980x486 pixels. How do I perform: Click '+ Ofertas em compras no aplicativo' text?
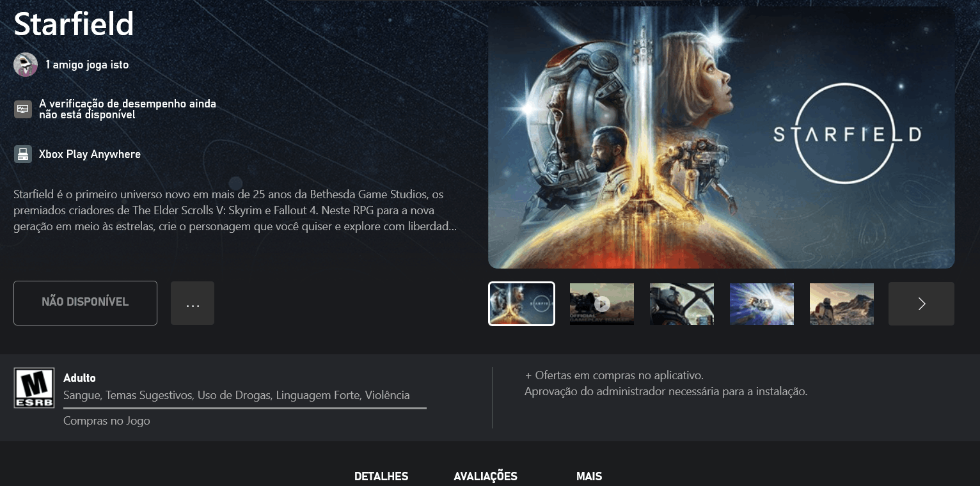614,375
